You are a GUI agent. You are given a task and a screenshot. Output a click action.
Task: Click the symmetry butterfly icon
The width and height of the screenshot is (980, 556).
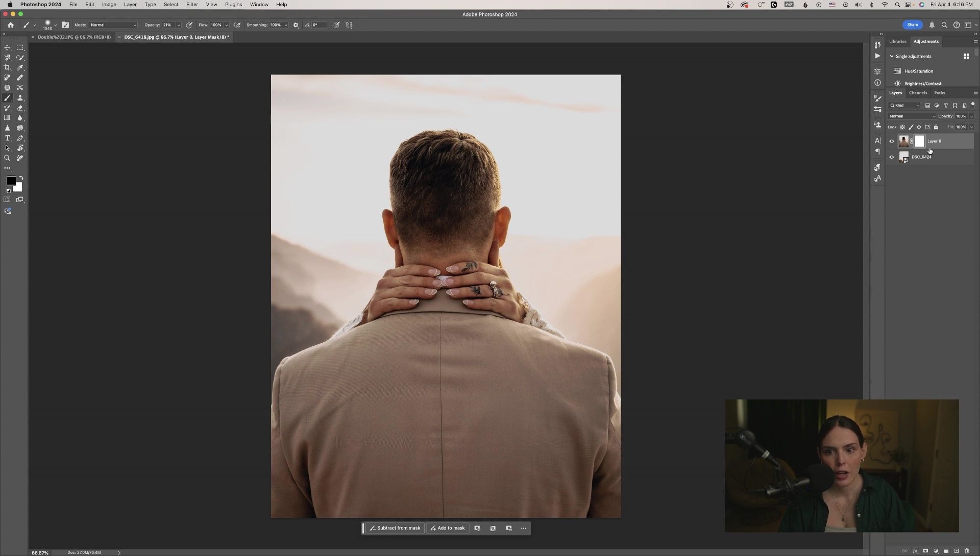[349, 25]
